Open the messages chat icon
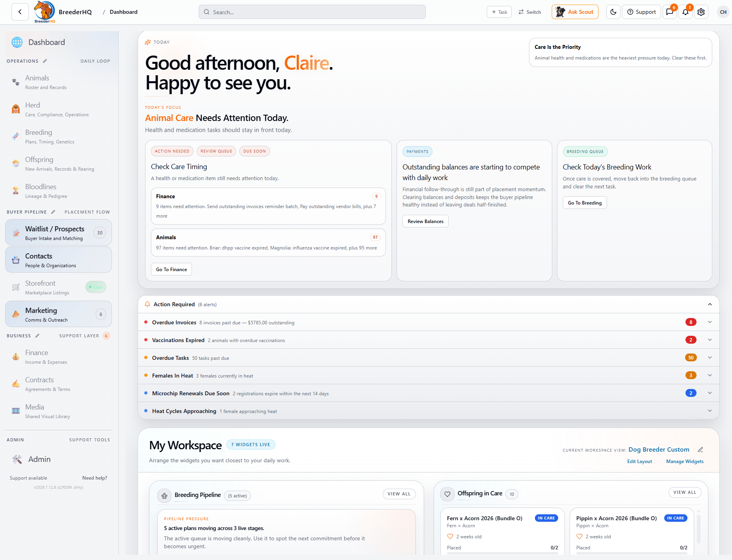This screenshot has width=732, height=560. 670,12
